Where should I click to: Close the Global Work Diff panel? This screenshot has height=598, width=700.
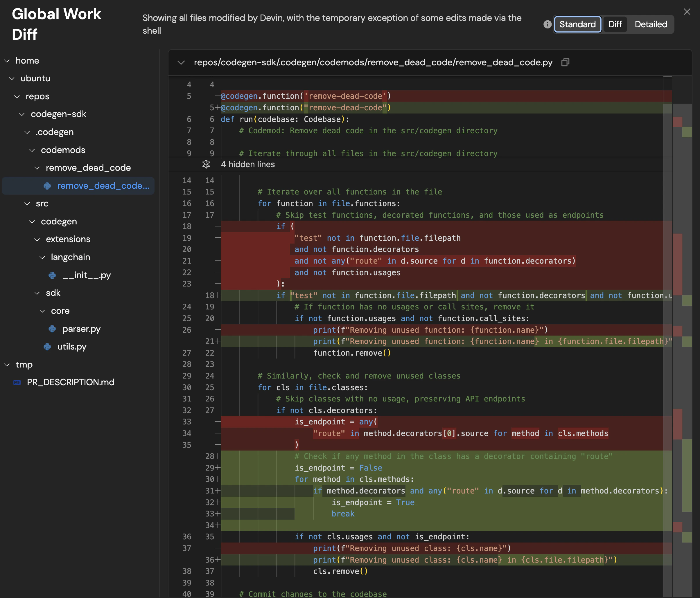pos(687,12)
